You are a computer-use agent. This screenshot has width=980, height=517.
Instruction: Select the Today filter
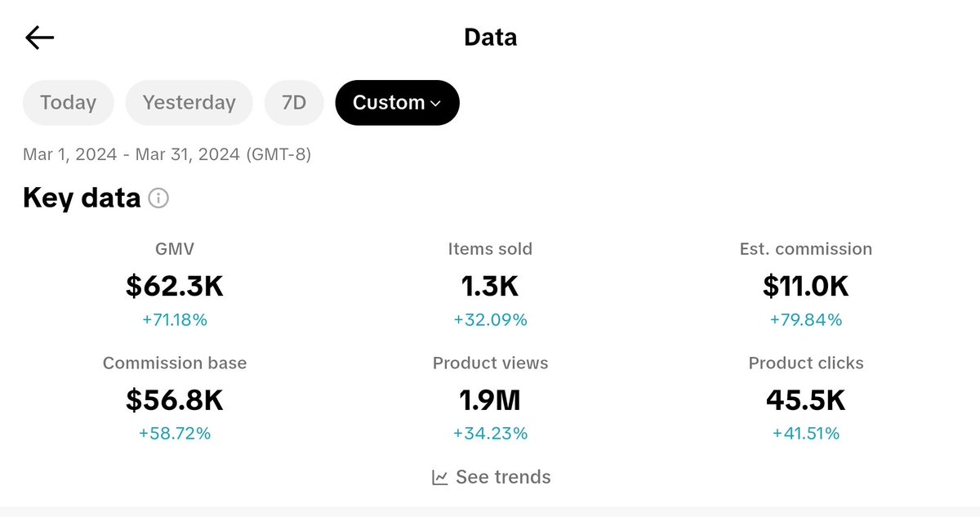point(68,103)
